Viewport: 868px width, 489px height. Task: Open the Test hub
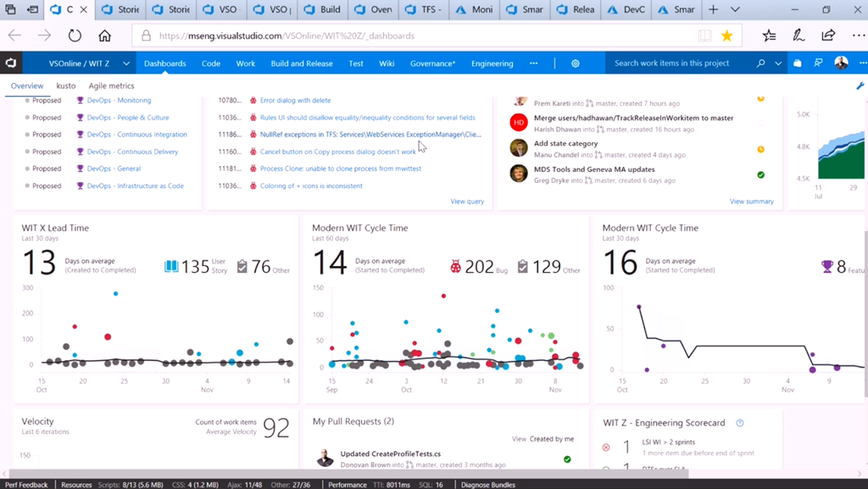tap(356, 64)
